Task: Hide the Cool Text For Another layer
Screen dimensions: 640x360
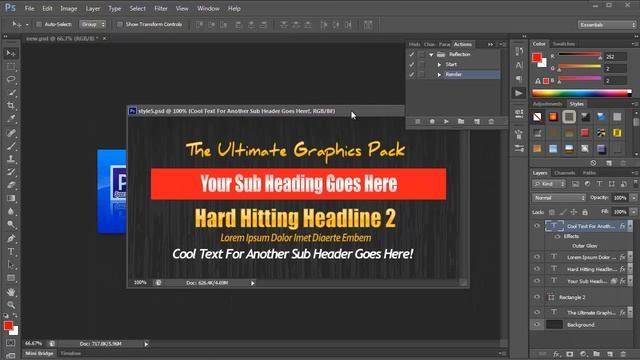Action: click(x=537, y=226)
